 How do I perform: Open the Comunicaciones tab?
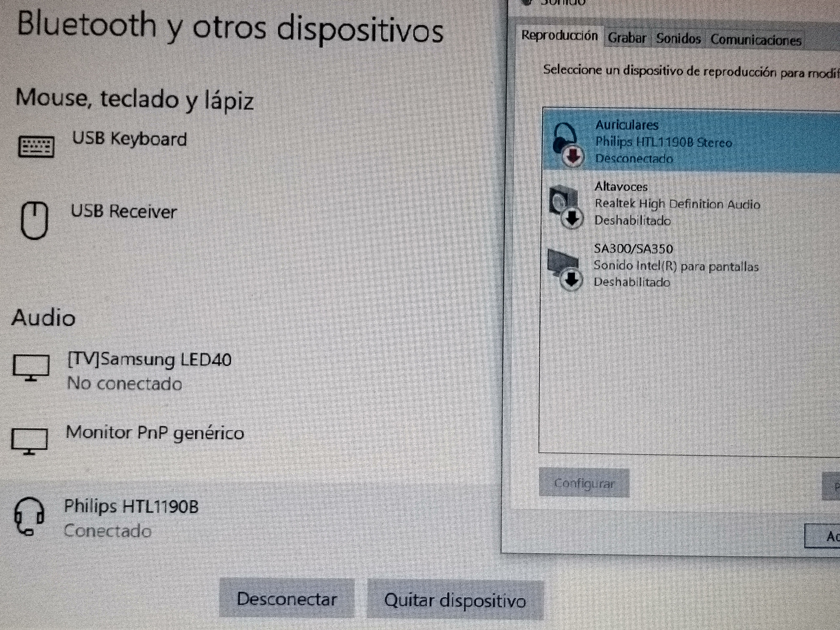(x=756, y=40)
